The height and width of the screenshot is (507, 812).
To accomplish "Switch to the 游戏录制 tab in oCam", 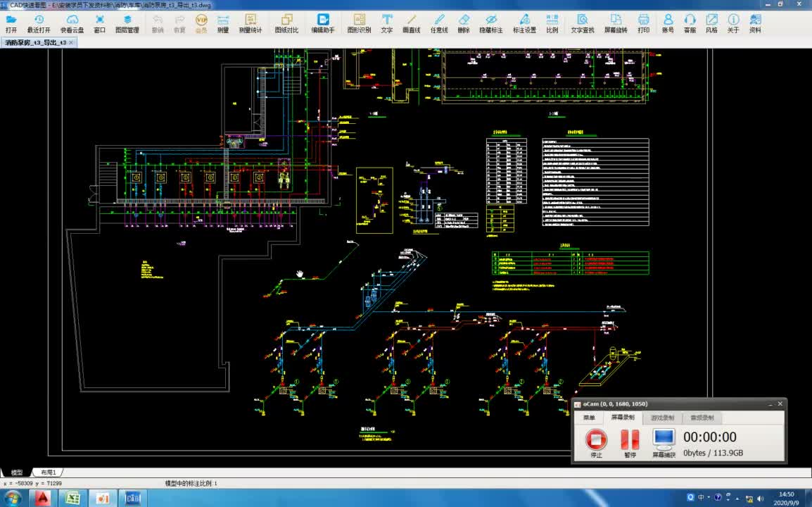I will point(662,418).
